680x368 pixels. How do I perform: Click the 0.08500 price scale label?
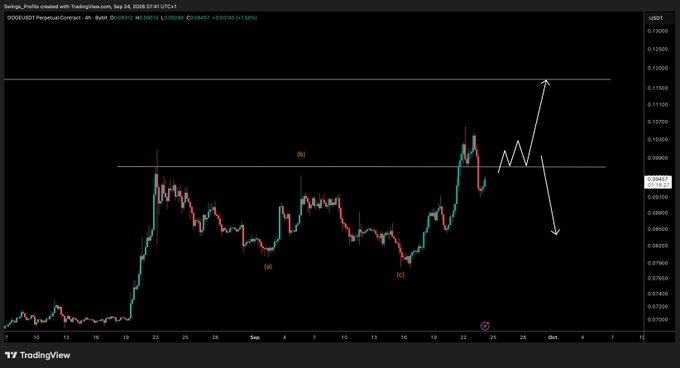click(657, 229)
